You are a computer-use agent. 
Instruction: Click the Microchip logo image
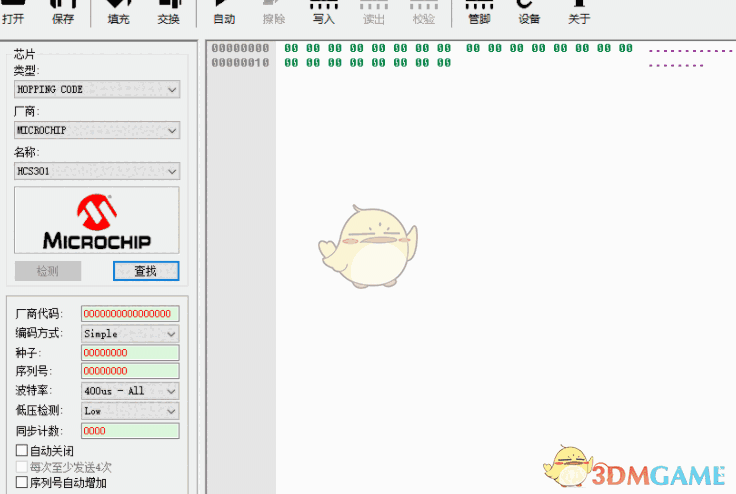tap(97, 220)
